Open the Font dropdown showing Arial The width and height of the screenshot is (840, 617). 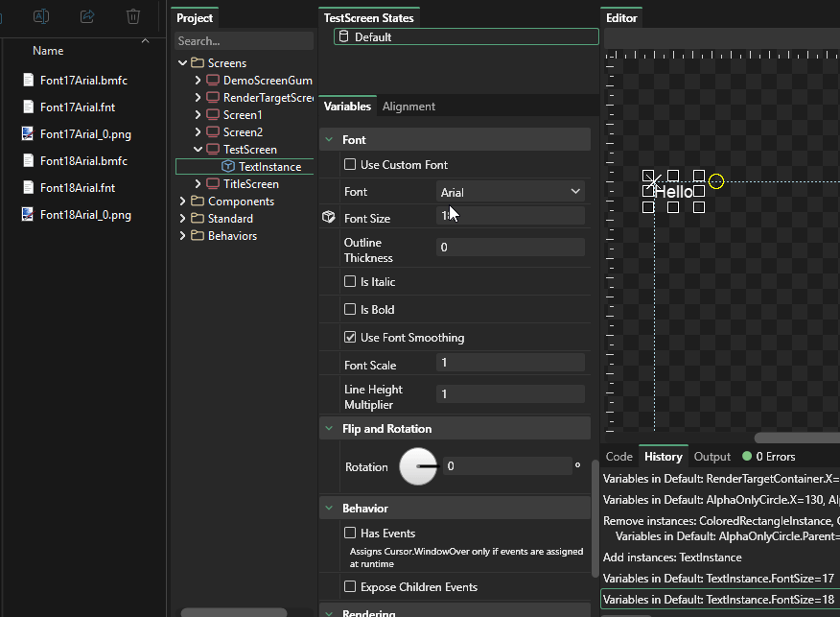pyautogui.click(x=510, y=192)
